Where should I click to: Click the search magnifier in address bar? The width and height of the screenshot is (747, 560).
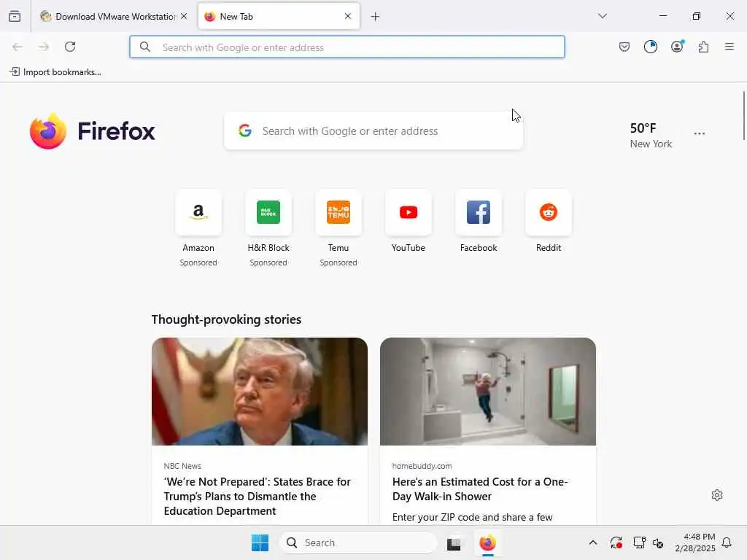[x=145, y=47]
